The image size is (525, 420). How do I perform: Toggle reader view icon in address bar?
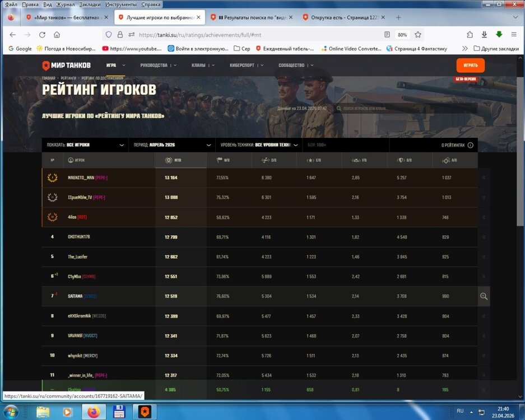[x=387, y=35]
